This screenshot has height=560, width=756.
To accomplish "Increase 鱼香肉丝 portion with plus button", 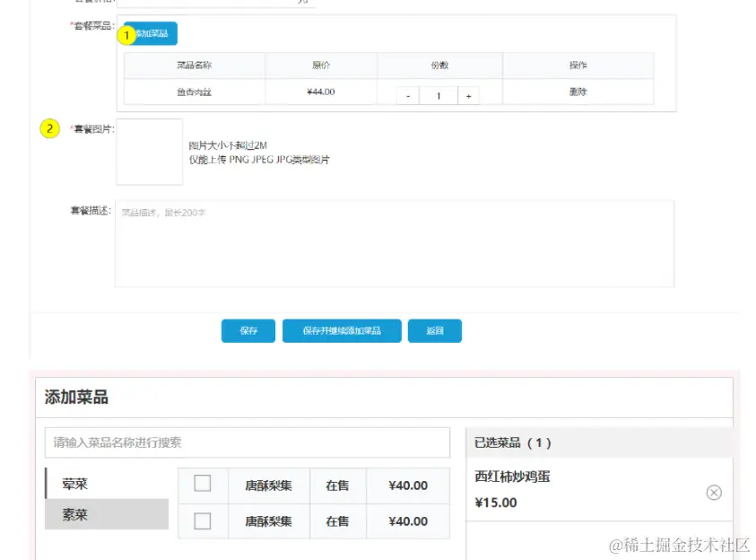I will coord(468,96).
